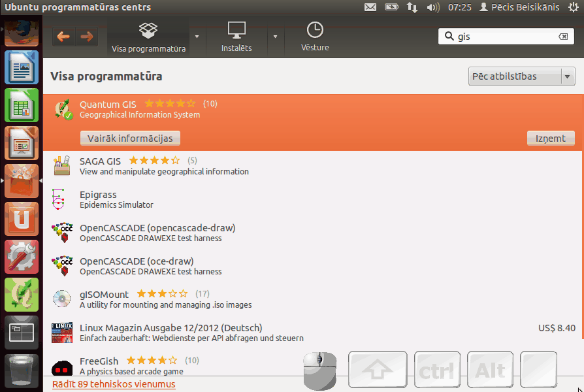Open the network indicator menu
Viewport: 584px width, 392px height.
pyautogui.click(x=412, y=7)
